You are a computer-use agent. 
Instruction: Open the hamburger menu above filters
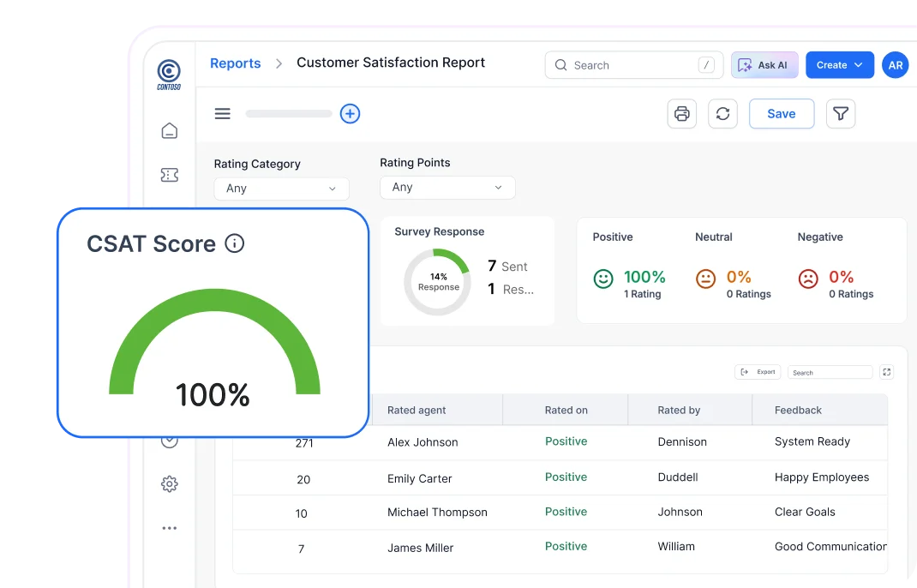pos(222,113)
